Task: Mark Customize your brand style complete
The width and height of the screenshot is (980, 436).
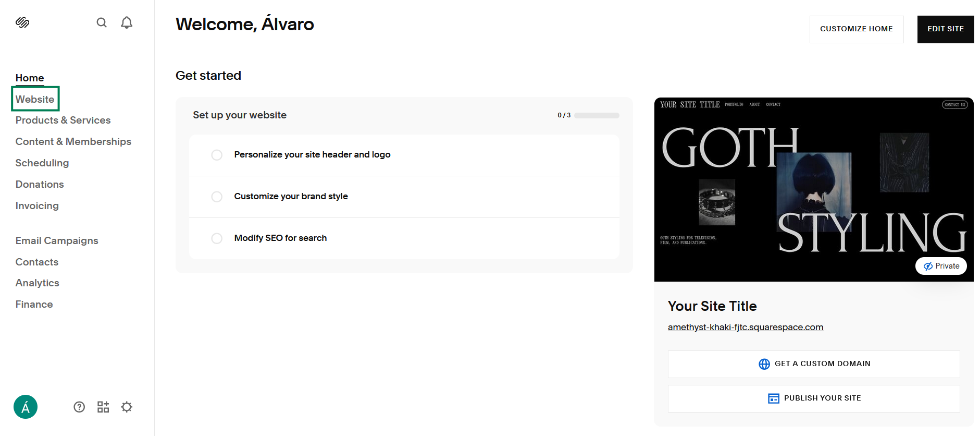Action: pyautogui.click(x=217, y=197)
